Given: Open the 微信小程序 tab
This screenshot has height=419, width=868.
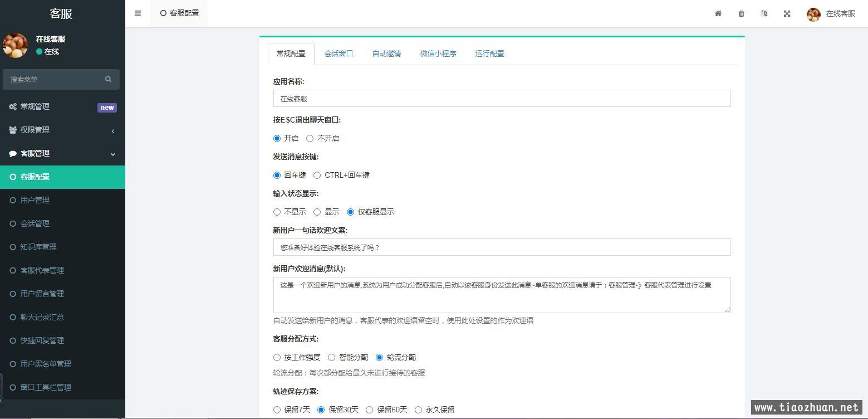Looking at the screenshot, I should click(438, 53).
